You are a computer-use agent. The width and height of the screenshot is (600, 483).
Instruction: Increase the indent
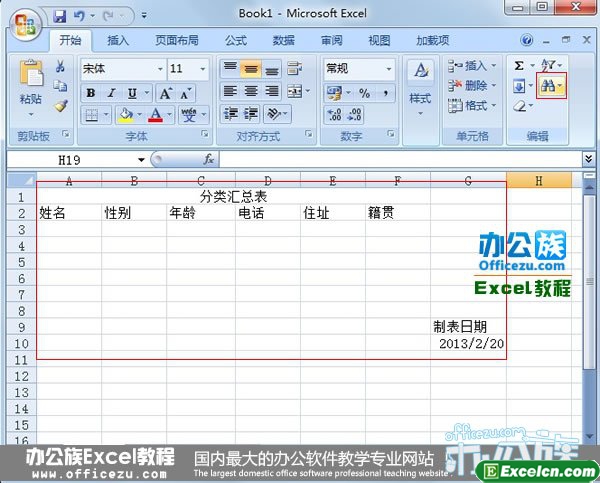[251, 114]
